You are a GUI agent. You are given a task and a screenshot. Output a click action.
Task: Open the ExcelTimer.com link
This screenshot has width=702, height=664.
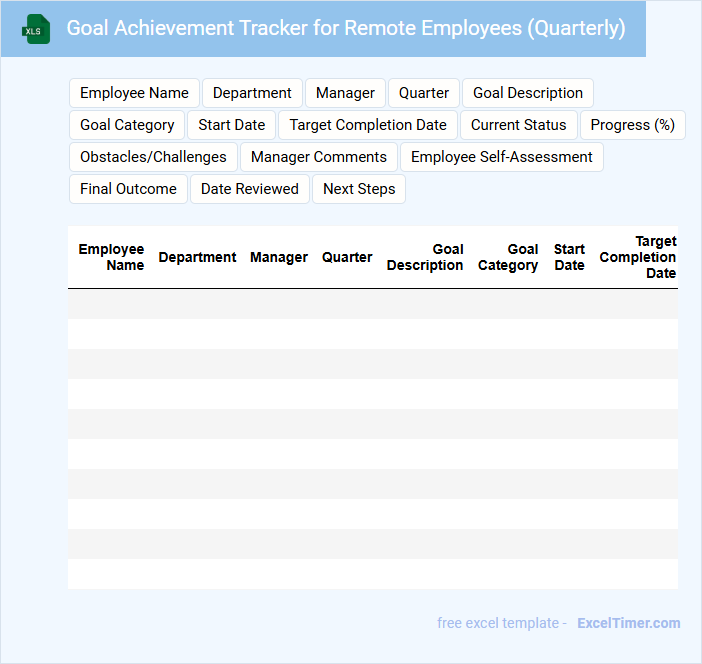coord(628,623)
